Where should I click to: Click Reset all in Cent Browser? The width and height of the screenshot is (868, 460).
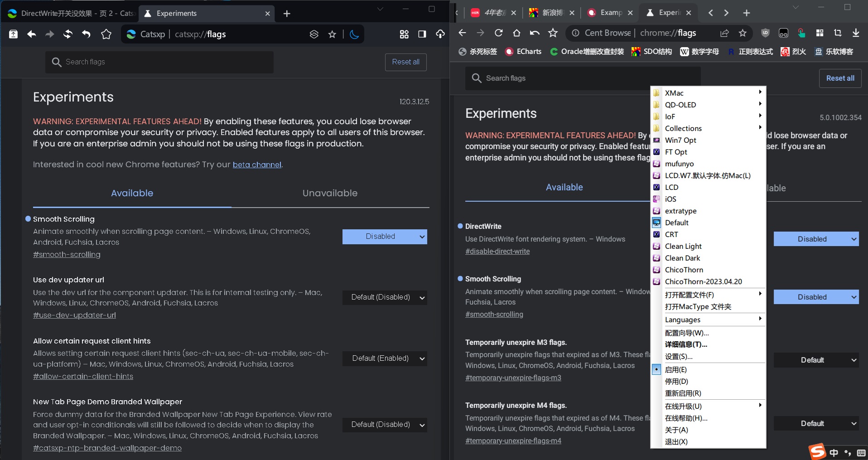tap(840, 78)
